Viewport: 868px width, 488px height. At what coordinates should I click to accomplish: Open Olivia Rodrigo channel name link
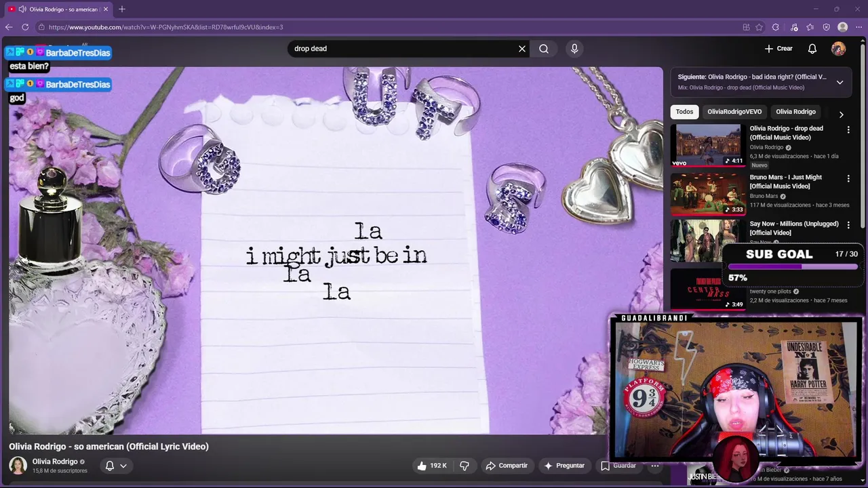(x=55, y=462)
